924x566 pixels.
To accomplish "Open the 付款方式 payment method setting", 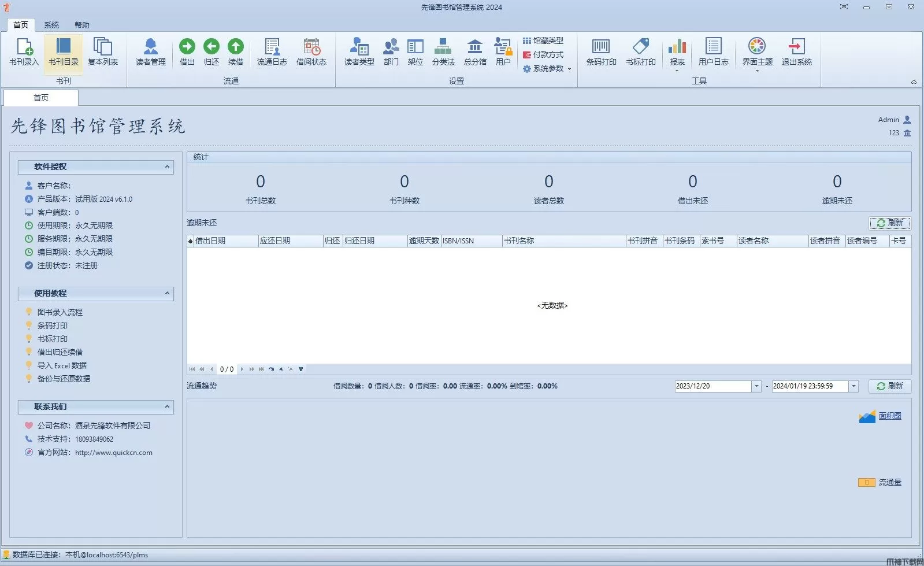I will [x=543, y=54].
